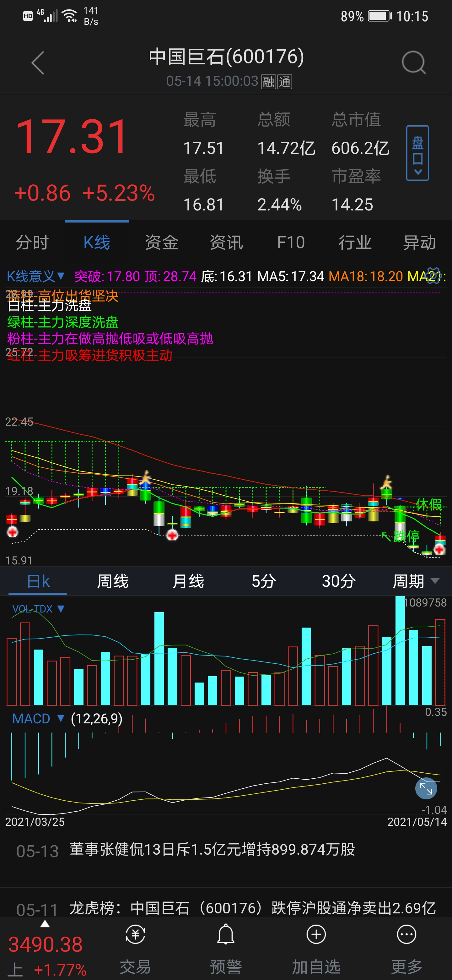The width and height of the screenshot is (452, 980).
Task: Tap the 最高 17.51 value
Action: pos(204,148)
